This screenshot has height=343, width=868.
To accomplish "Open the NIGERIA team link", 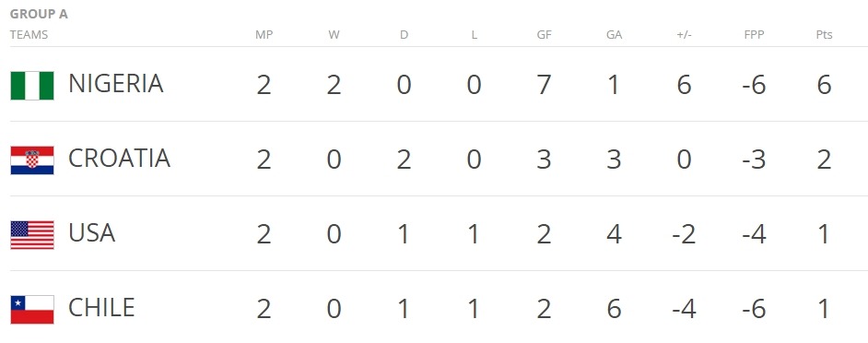I will point(116,84).
